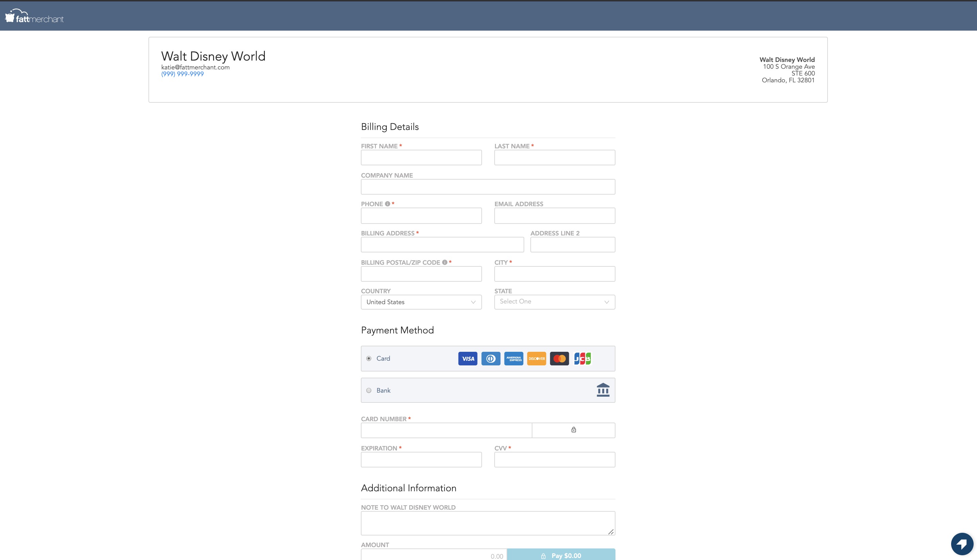Click the (999) 999-9999 phone link
The height and width of the screenshot is (560, 977).
(182, 74)
